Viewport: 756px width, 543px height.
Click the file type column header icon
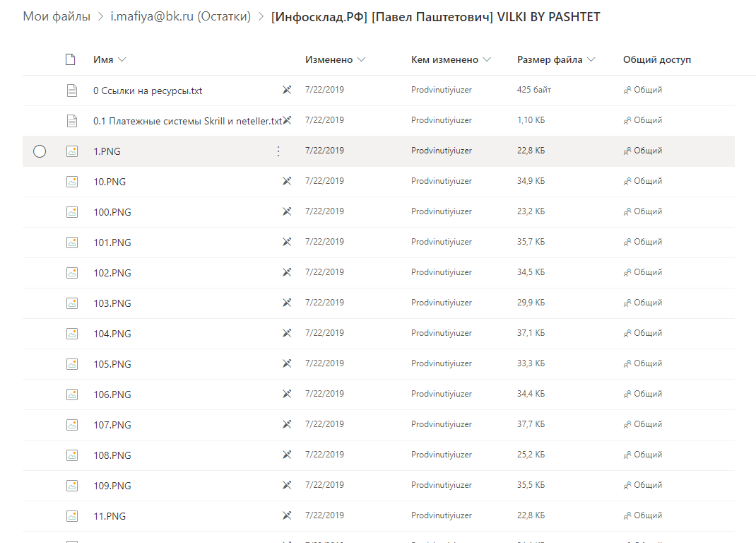pyautogui.click(x=71, y=59)
